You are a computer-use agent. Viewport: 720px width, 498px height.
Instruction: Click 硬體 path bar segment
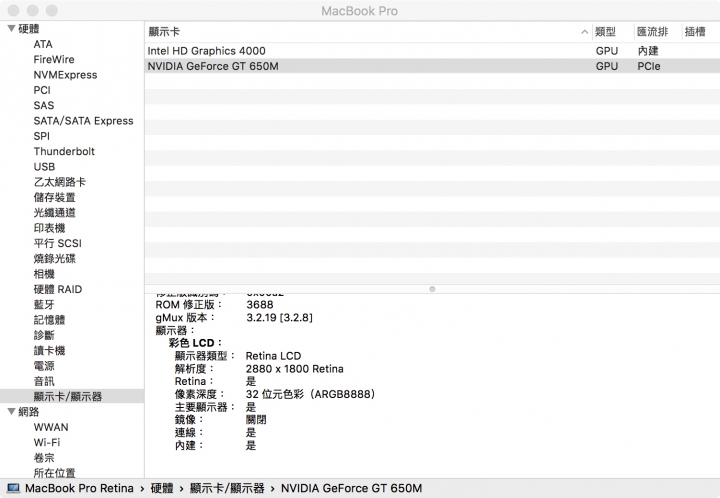pos(162,488)
